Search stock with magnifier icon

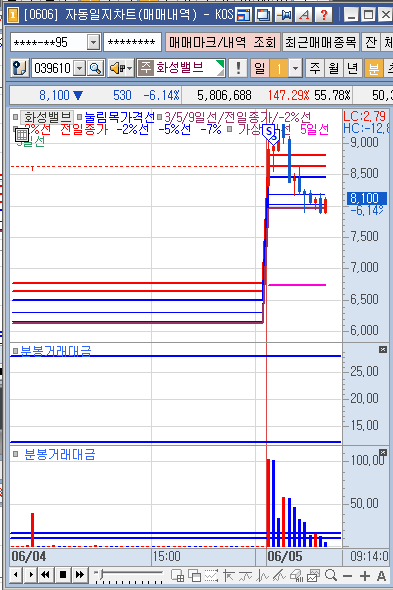click(96, 68)
